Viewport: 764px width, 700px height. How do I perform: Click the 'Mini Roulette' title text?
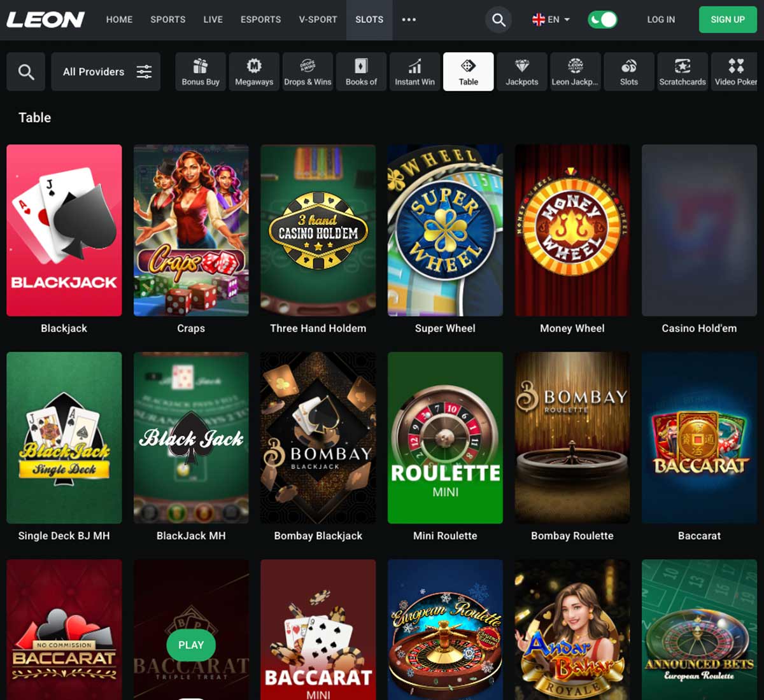tap(445, 536)
